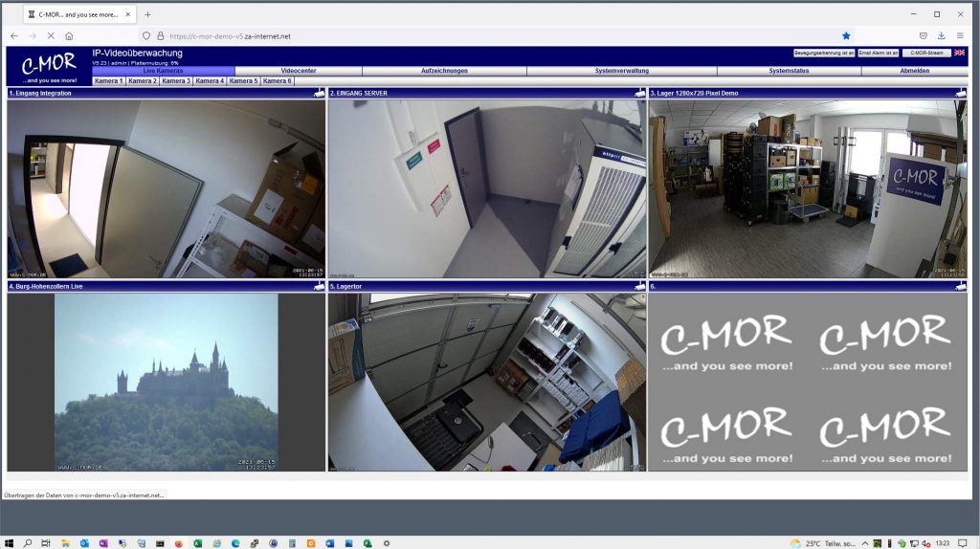This screenshot has width=980, height=549.
Task: Switch language via UK flag icon
Action: coord(959,54)
